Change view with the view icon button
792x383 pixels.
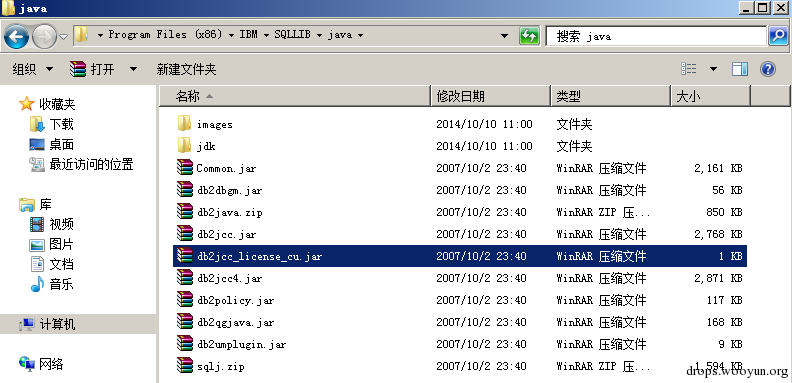(x=689, y=69)
